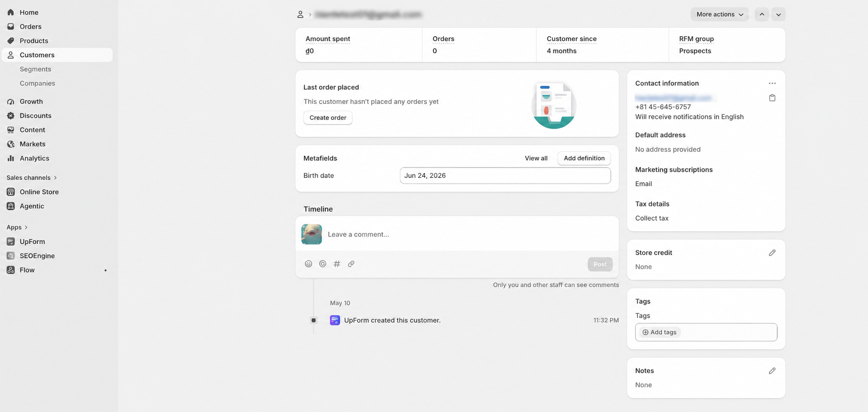Click the Post comment button

[600, 264]
